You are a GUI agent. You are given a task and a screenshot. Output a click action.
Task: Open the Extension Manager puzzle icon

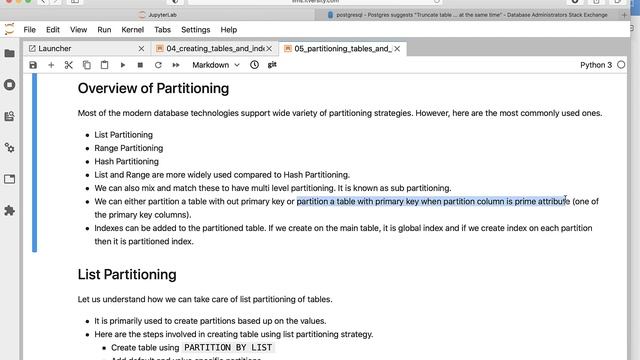tap(9, 211)
